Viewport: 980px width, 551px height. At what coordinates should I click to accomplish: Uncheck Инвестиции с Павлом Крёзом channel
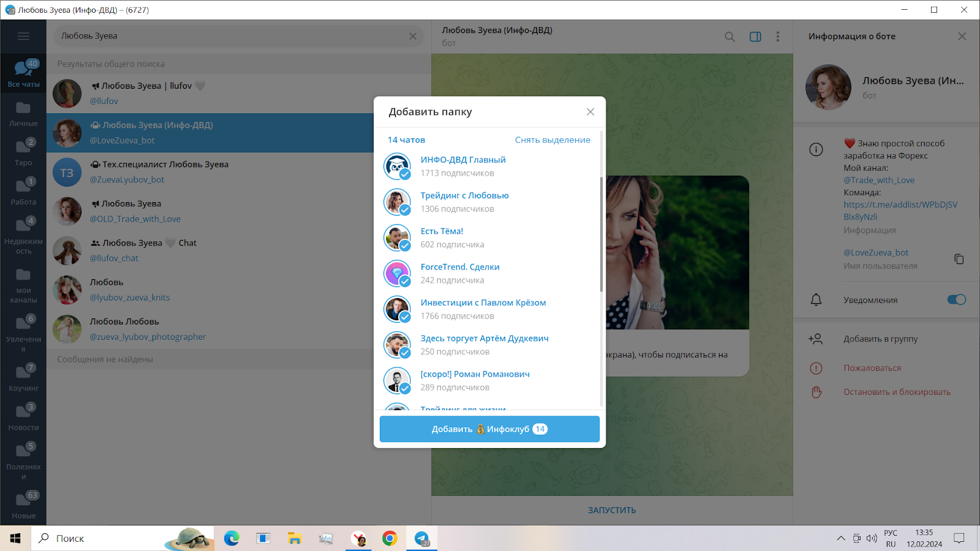[488, 309]
